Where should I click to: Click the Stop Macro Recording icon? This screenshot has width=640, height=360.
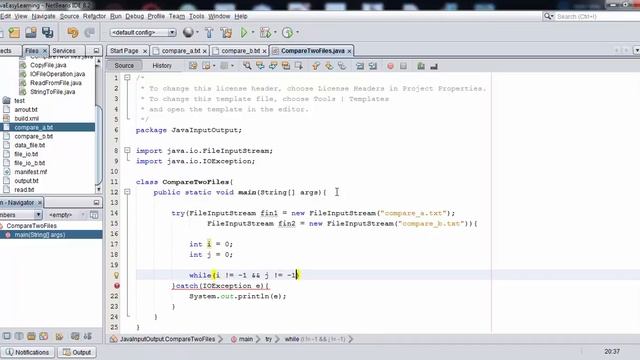click(x=403, y=66)
